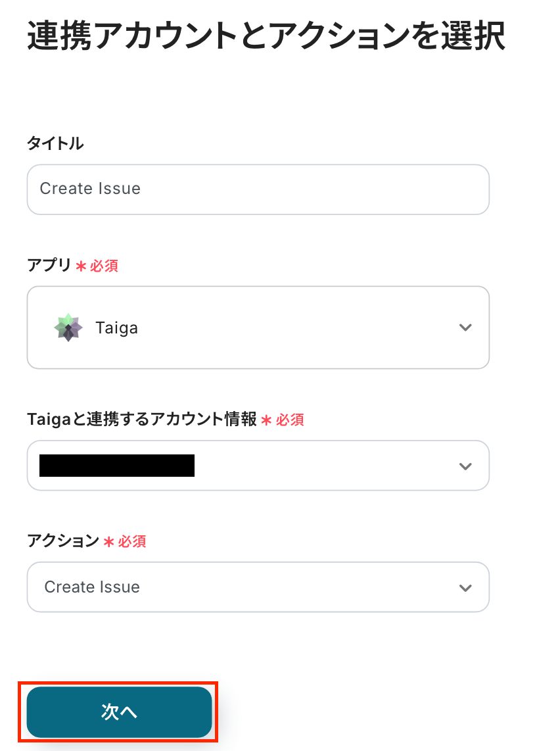
Task: Click the 必須 marker beside account info label
Action: (290, 420)
